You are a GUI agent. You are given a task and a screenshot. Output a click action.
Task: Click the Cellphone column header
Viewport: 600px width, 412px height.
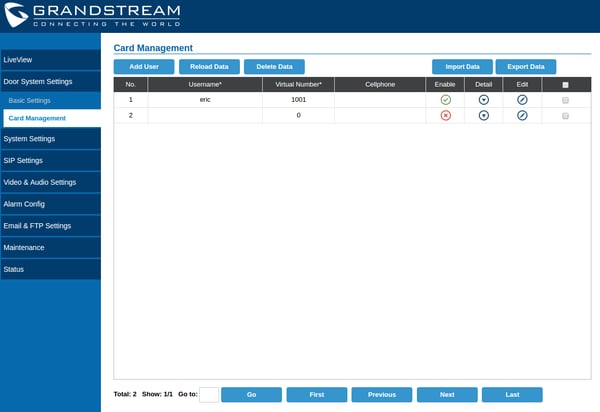(x=380, y=85)
